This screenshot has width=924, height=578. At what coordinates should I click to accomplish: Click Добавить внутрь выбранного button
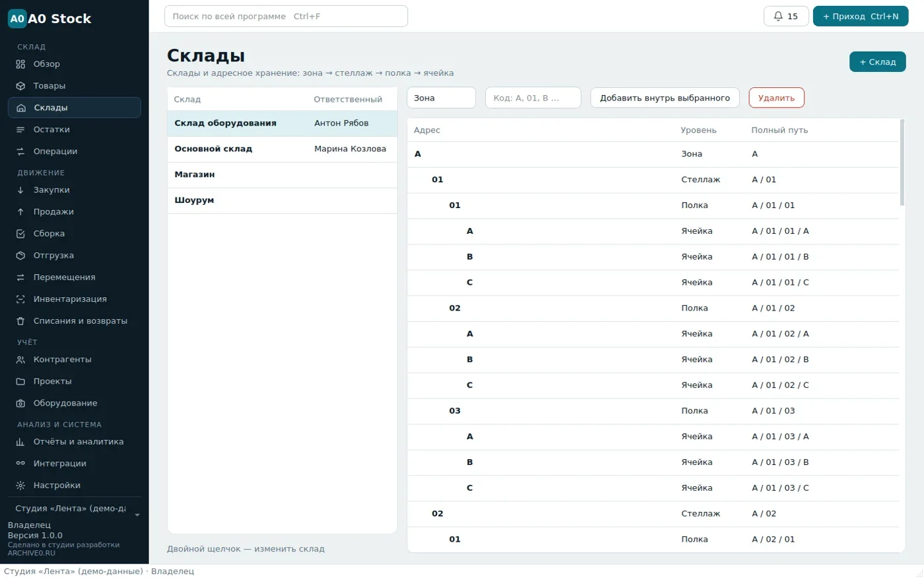point(665,98)
